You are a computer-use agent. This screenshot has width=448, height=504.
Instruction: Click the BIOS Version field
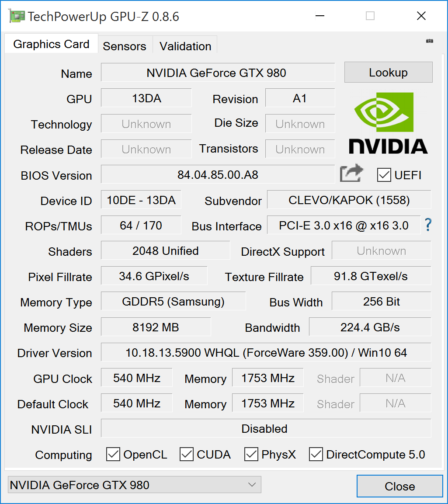pos(218,174)
